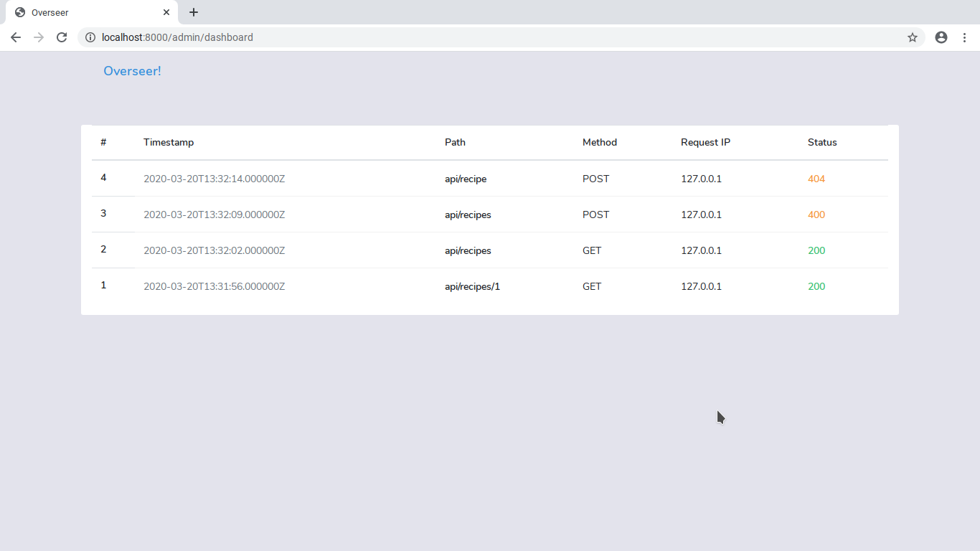980x551 pixels.
Task: Click the 400 status value
Action: (x=816, y=215)
